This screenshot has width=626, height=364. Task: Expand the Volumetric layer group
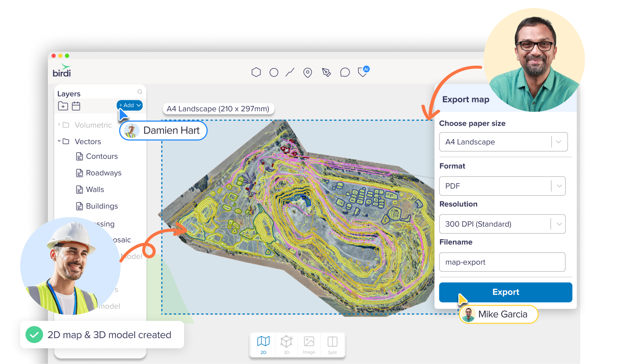point(59,124)
